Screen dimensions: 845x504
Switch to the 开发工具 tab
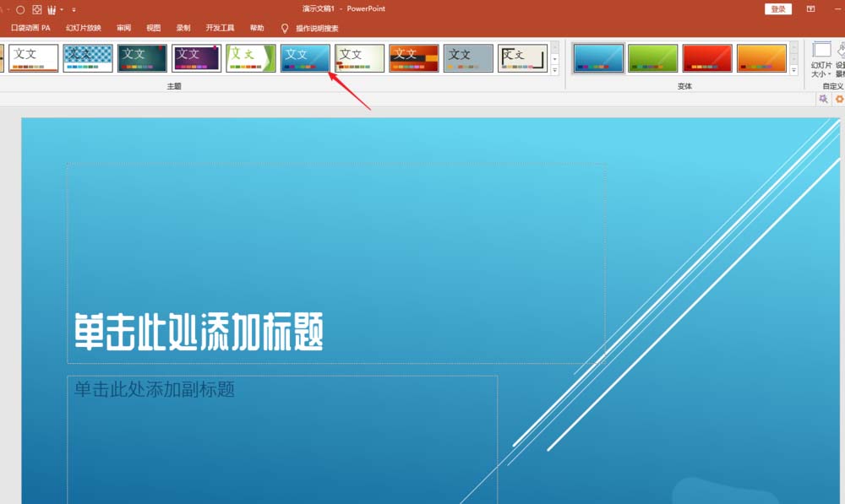pyautogui.click(x=220, y=28)
